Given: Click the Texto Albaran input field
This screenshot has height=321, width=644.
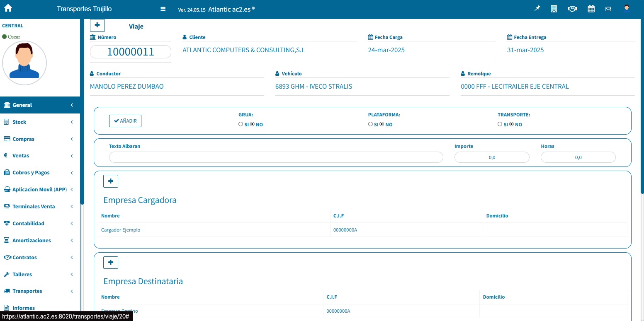Looking at the screenshot, I should tap(276, 157).
